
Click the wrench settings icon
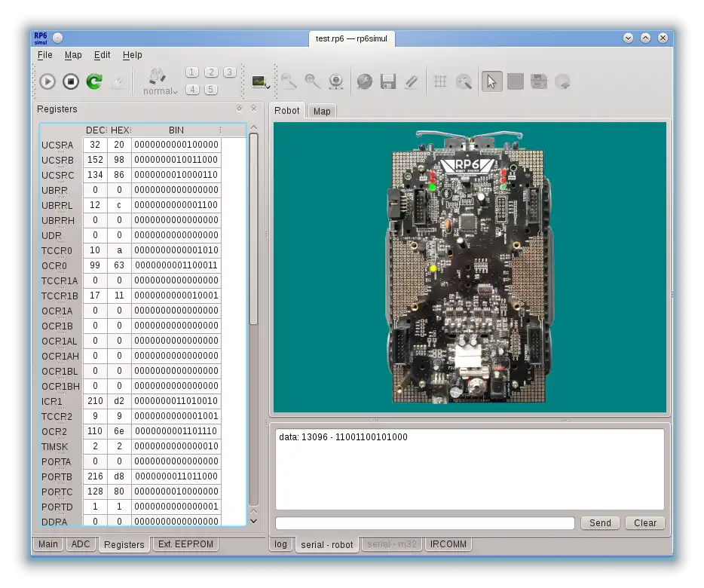coord(364,81)
